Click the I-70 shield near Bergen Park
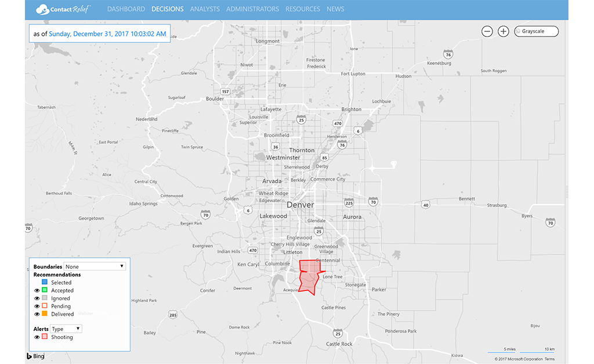This screenshot has height=364, width=594. pyautogui.click(x=206, y=214)
